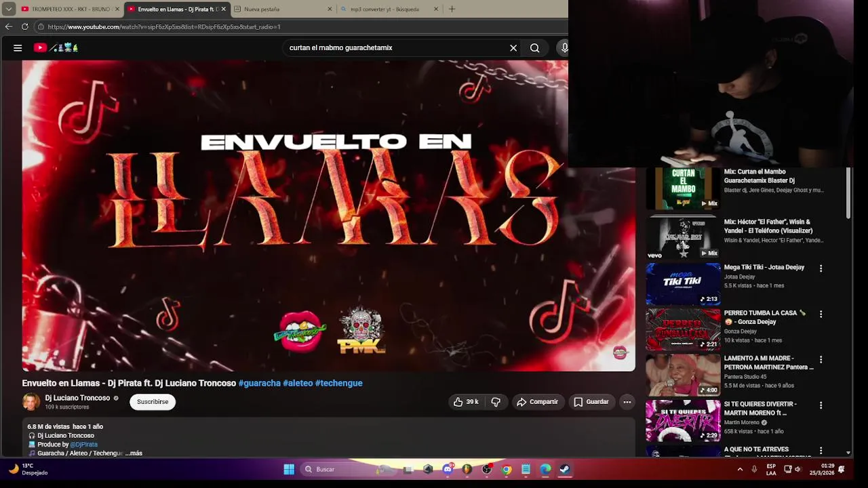Open the #aleteo hashtag link

298,383
